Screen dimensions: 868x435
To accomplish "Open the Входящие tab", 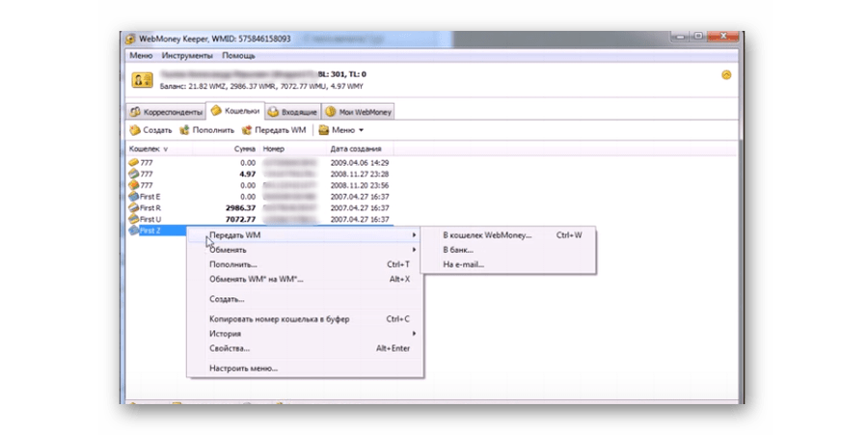I will click(292, 112).
